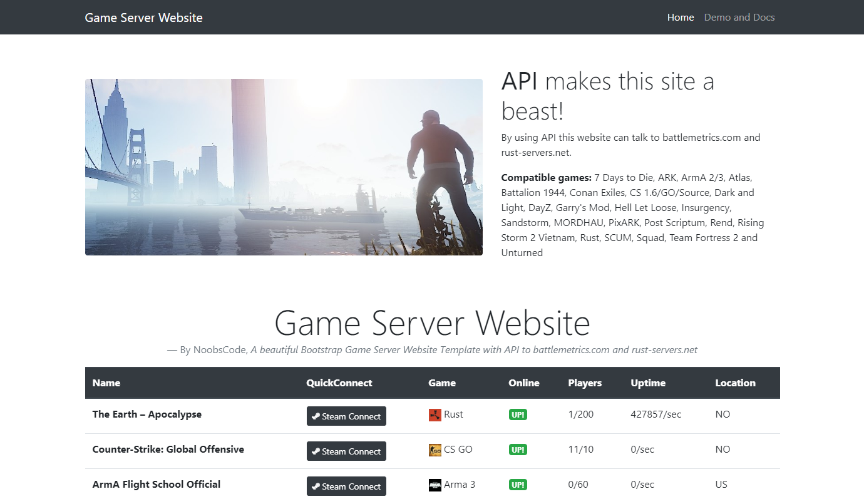The width and height of the screenshot is (864, 504).
Task: Click the CS GO game icon
Action: pyautogui.click(x=435, y=450)
